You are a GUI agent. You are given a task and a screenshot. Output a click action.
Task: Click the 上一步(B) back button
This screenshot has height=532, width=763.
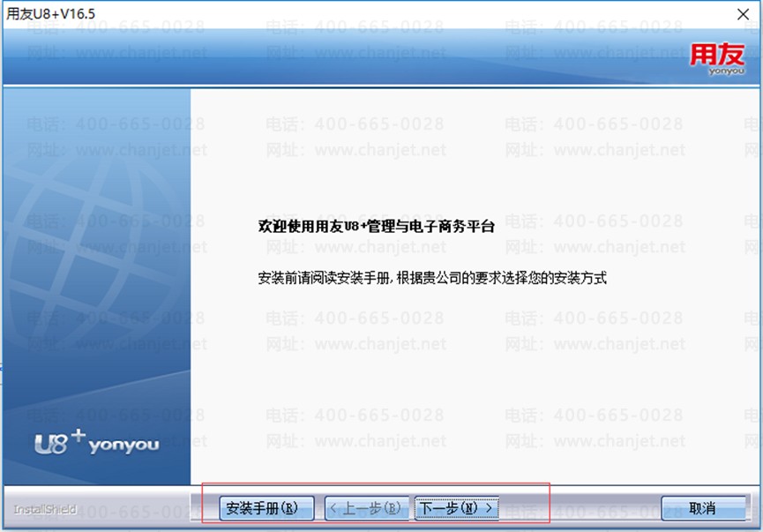pos(366,508)
